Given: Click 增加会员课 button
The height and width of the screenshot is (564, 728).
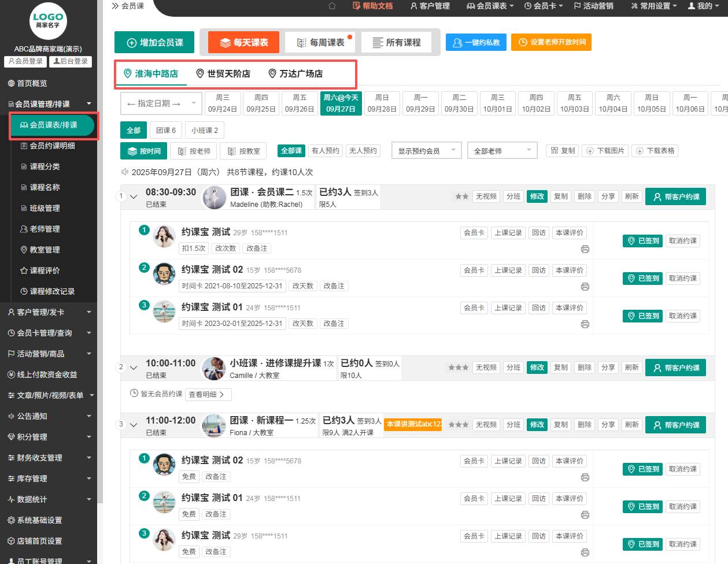Looking at the screenshot, I should click(x=154, y=43).
